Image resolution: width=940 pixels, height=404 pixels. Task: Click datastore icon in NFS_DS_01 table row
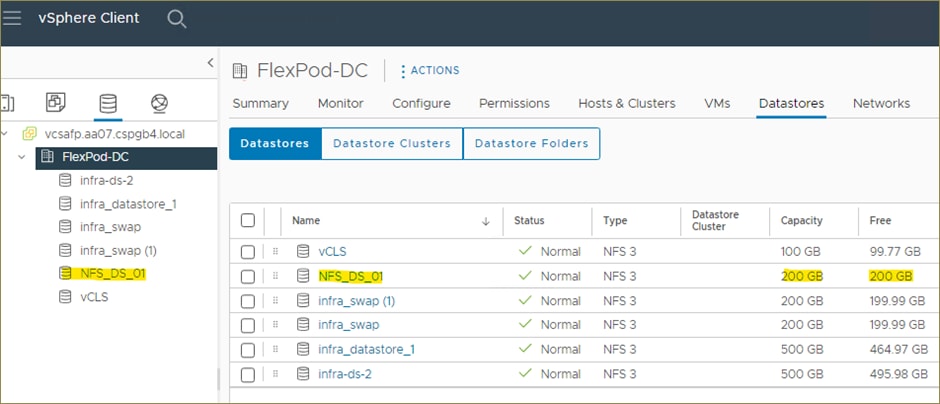coord(303,276)
